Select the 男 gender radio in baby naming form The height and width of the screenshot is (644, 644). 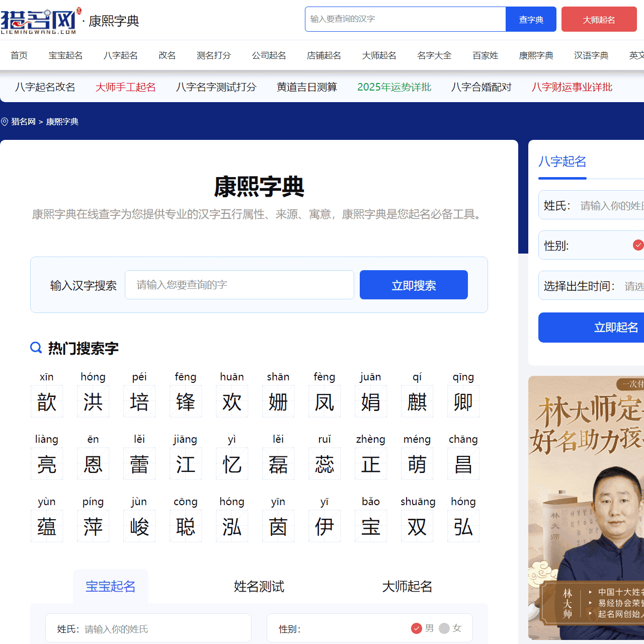click(417, 628)
